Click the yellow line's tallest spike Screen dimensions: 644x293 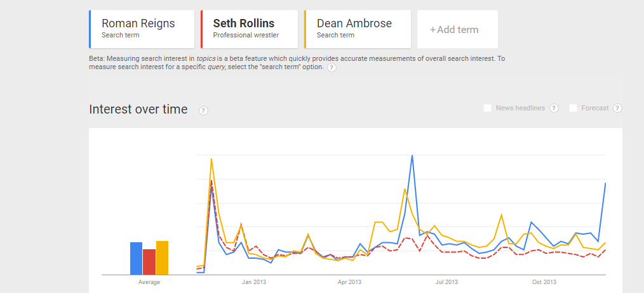point(211,159)
